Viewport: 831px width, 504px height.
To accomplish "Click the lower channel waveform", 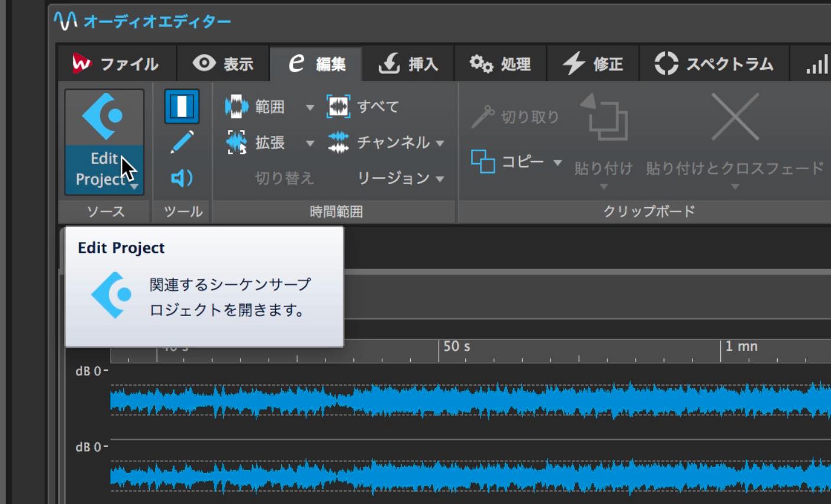I will (x=471, y=476).
